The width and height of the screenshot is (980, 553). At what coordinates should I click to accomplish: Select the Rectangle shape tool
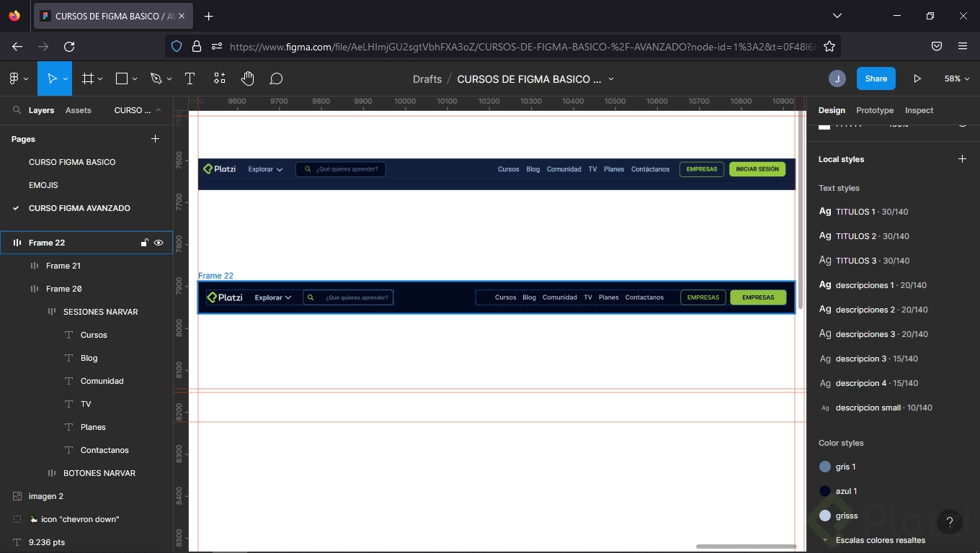(x=122, y=78)
